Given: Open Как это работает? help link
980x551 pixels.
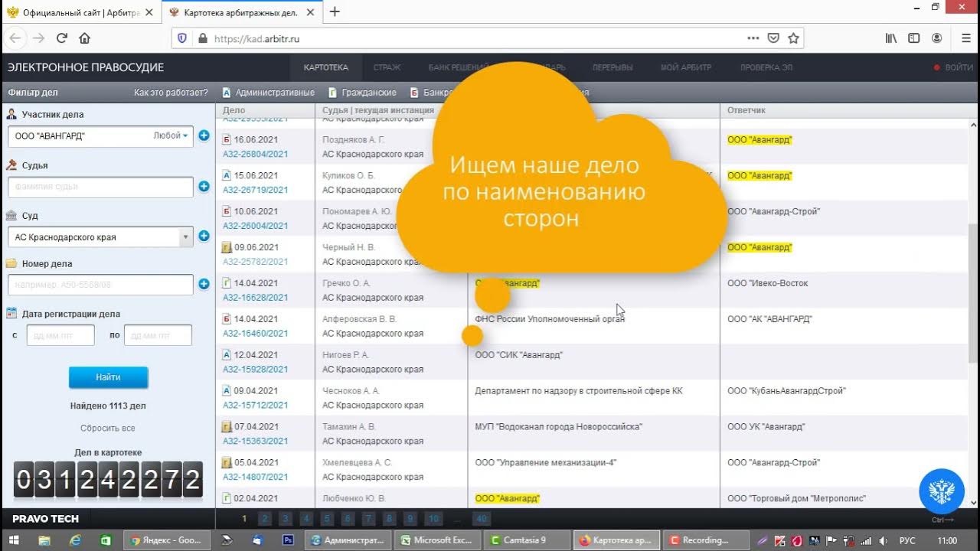Looking at the screenshot, I should (171, 93).
